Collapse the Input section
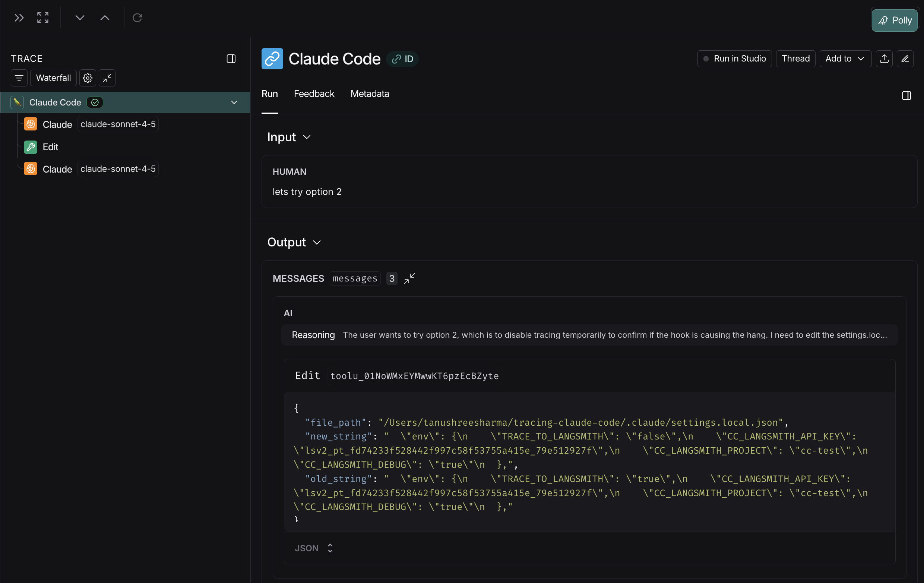 [307, 137]
